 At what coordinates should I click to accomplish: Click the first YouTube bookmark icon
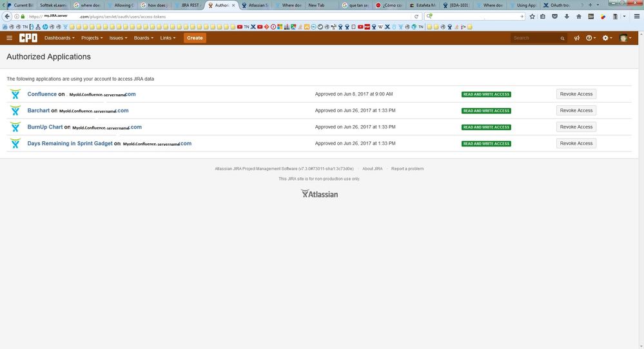[x=239, y=26]
